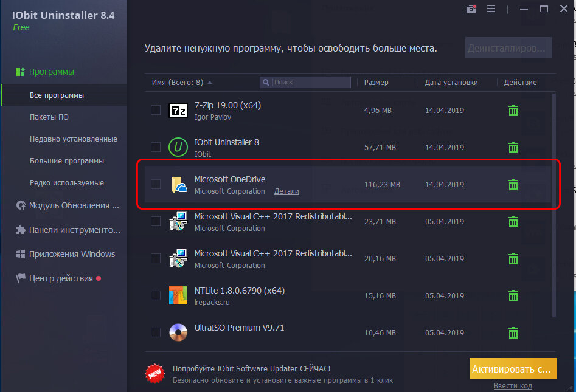Select the 7-Zip 19.00 (x64) name
The image size is (576, 392).
tap(227, 105)
